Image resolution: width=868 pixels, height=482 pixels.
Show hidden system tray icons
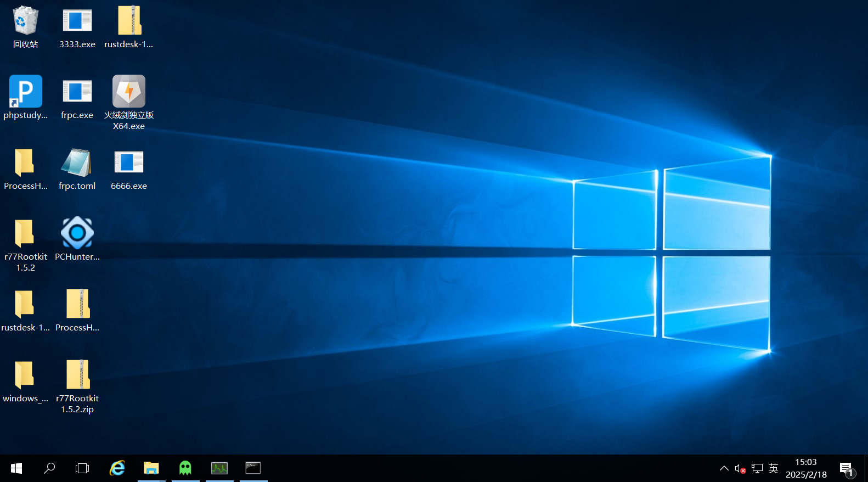point(724,468)
